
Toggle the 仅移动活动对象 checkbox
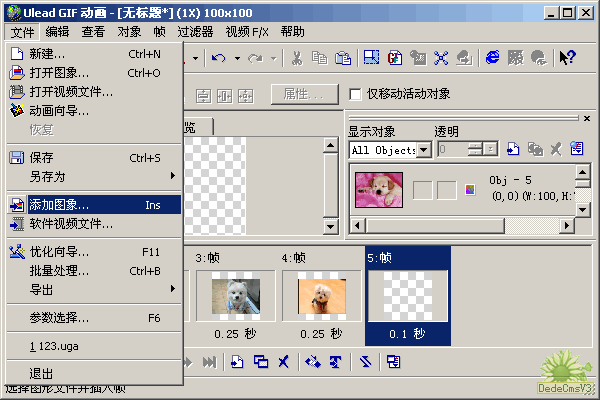[355, 94]
